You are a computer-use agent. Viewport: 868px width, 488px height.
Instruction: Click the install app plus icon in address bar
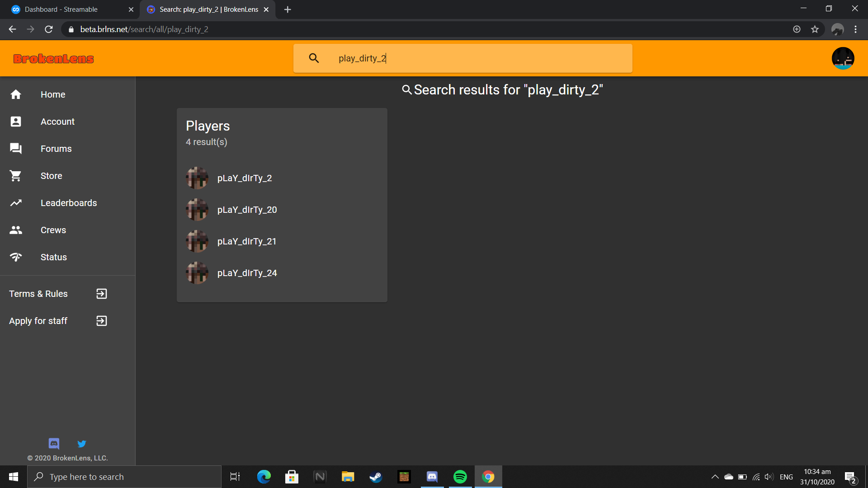[x=797, y=29]
